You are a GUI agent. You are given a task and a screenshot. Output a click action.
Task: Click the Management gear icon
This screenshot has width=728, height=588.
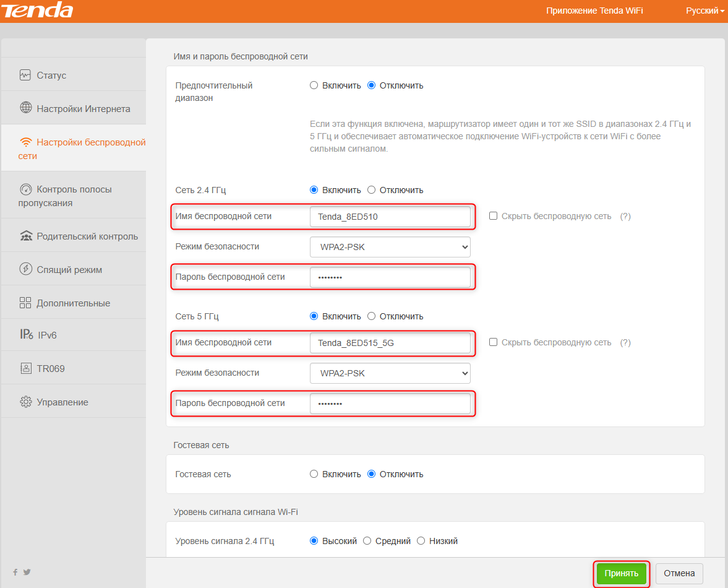(25, 402)
